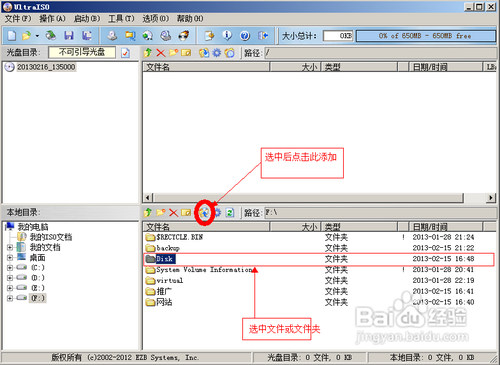Go up one level in the disc directory toolbar

click(x=148, y=53)
